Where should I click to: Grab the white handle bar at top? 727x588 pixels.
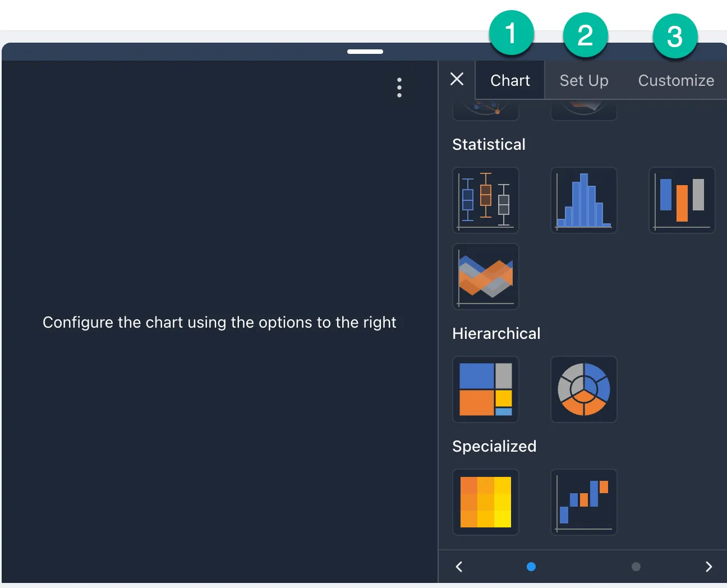tap(365, 52)
